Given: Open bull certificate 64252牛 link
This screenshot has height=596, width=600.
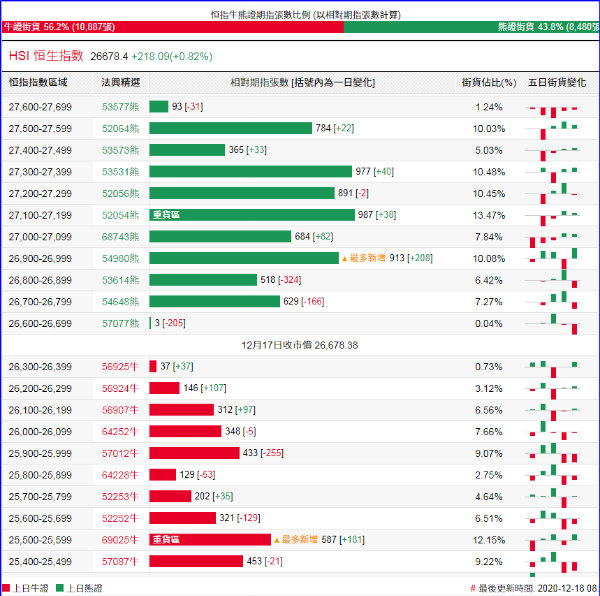Looking at the screenshot, I should point(119,432).
